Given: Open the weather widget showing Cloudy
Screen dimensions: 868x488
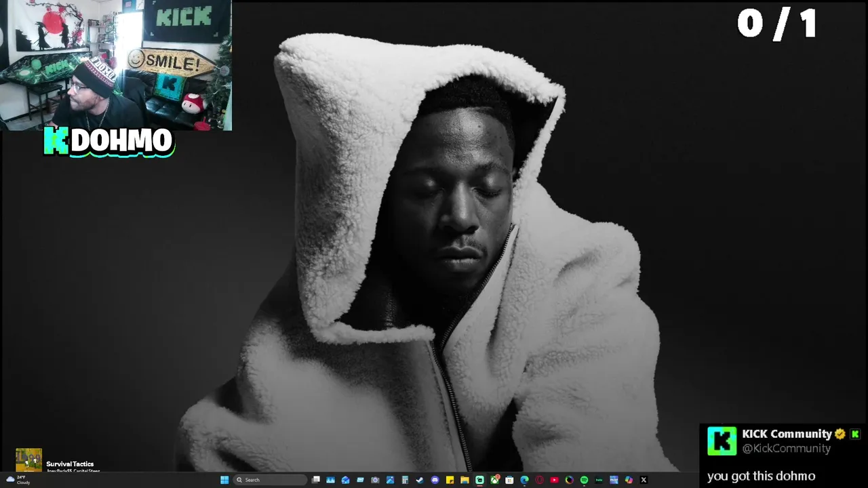Looking at the screenshot, I should (x=18, y=480).
